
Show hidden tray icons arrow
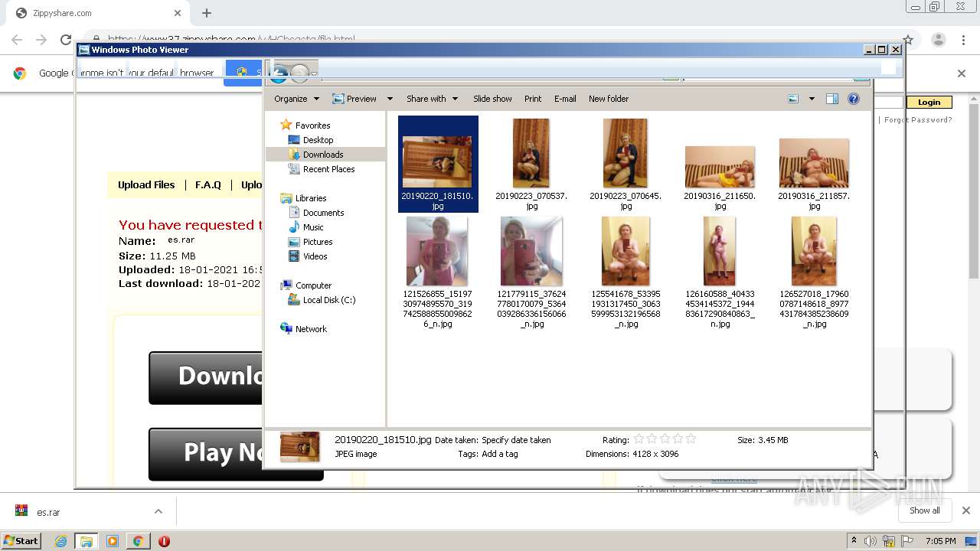click(854, 541)
